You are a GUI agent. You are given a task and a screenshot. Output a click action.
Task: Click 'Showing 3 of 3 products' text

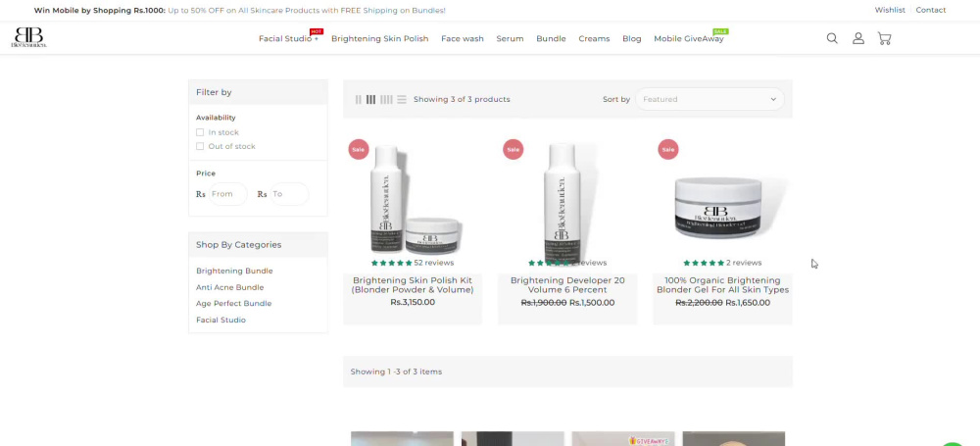[x=462, y=99]
